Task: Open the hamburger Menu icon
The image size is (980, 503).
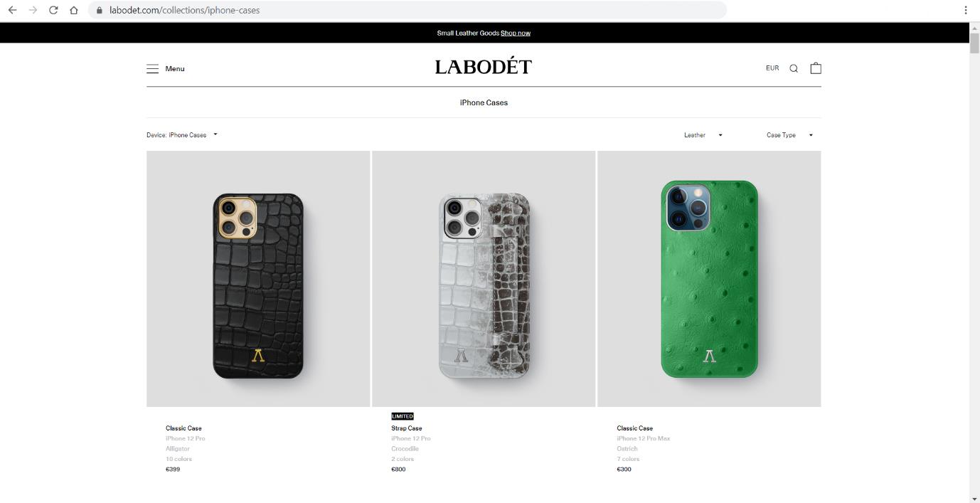Action: [x=152, y=68]
